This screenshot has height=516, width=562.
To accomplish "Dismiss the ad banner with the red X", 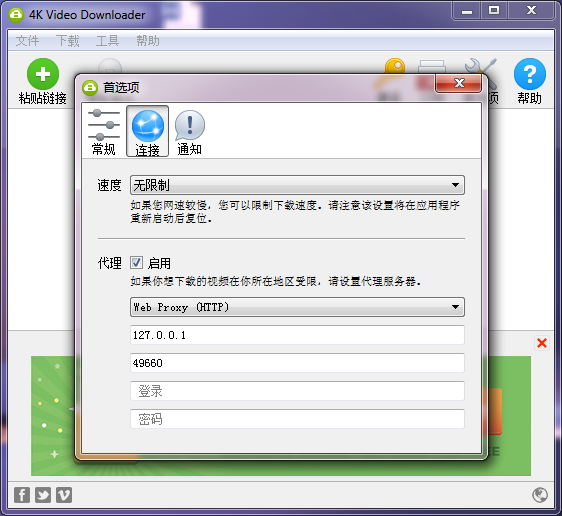I will [x=542, y=343].
